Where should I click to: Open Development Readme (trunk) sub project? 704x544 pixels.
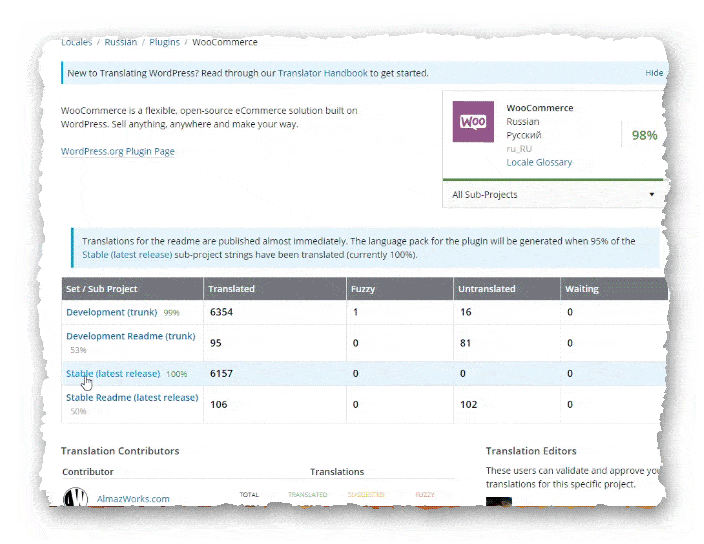131,336
